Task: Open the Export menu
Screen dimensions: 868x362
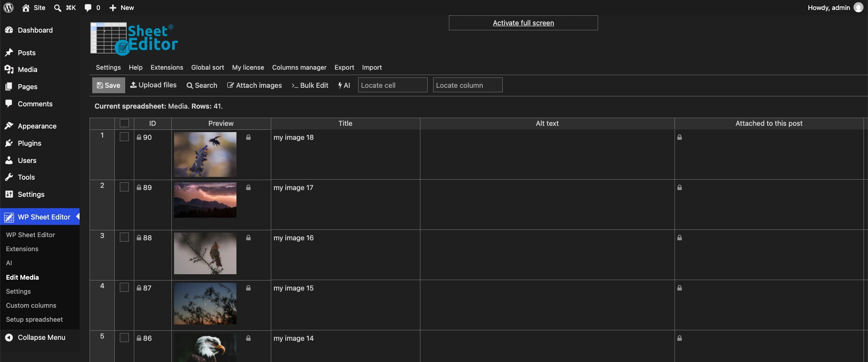Action: [344, 67]
